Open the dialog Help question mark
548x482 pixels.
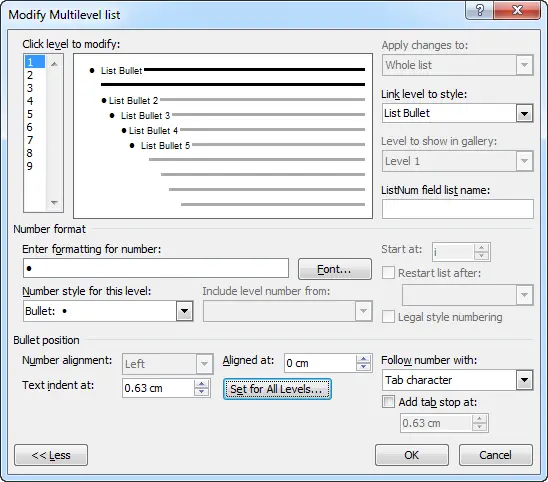(x=480, y=10)
